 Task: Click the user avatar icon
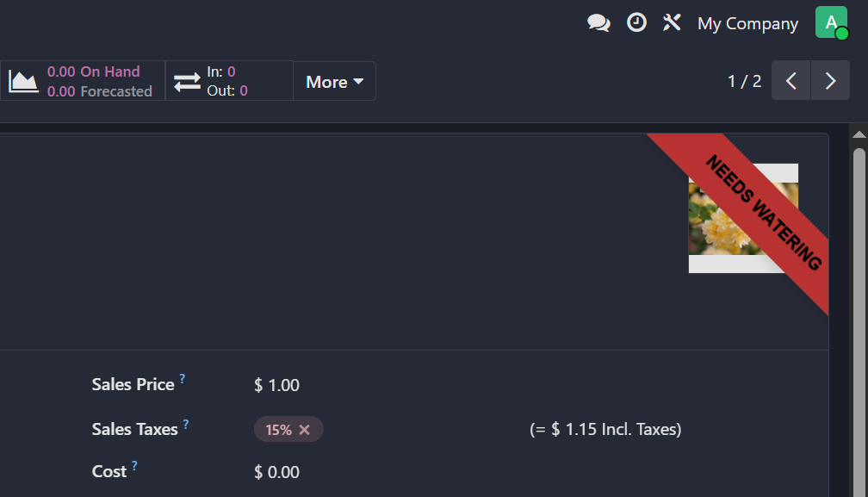[x=831, y=23]
